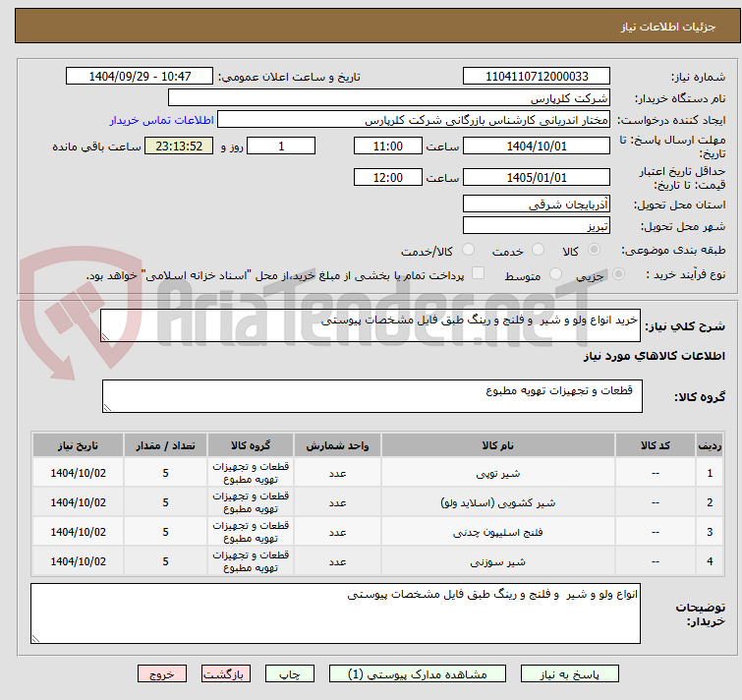Viewport: 742px width, 700px height.
Task: Click the quantity cell in شیر سوزنی row
Action: click(x=165, y=561)
